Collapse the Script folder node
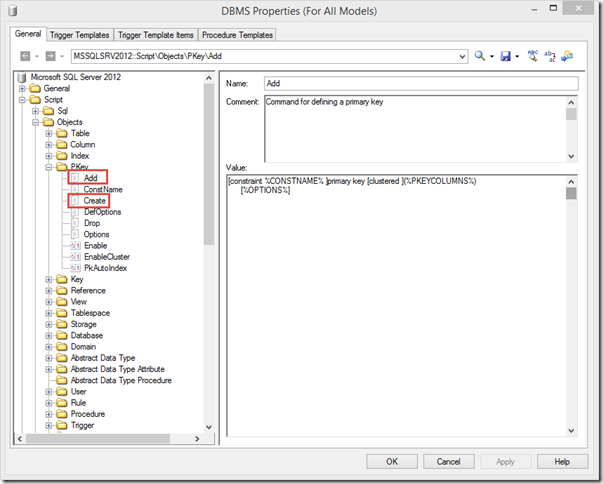603x484 pixels. pos(22,100)
